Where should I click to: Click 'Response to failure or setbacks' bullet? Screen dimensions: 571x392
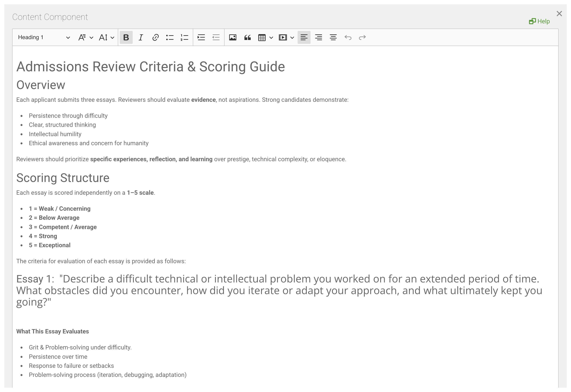pyautogui.click(x=71, y=366)
